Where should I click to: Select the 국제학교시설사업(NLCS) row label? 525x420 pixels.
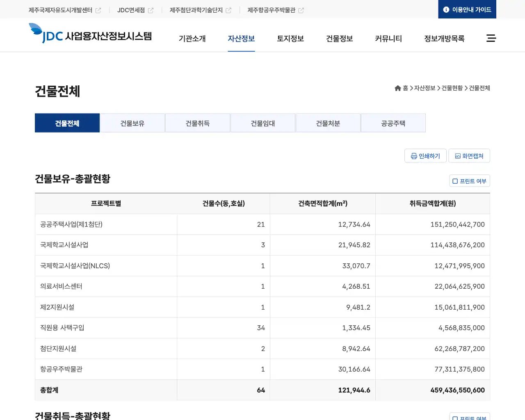pyautogui.click(x=75, y=266)
